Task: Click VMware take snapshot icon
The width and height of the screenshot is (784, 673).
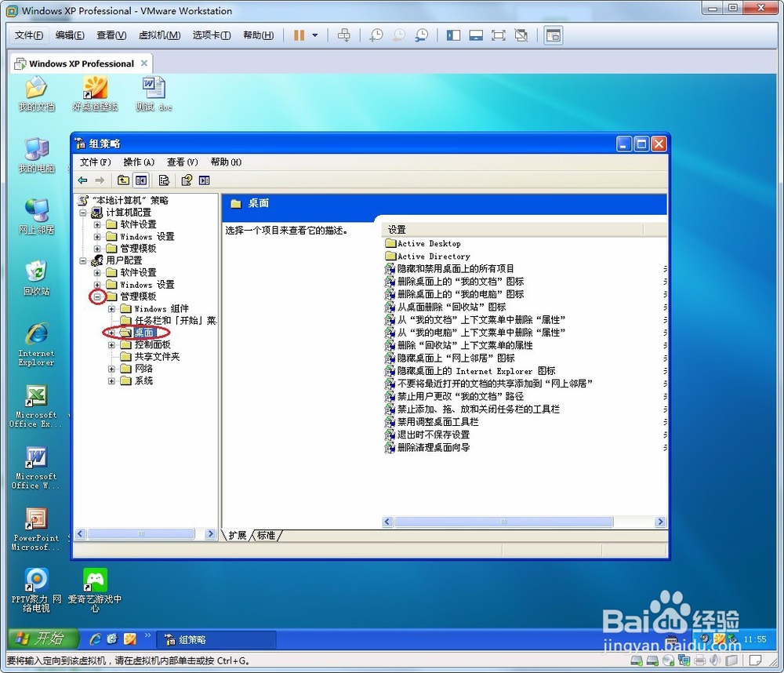Action: (x=376, y=35)
